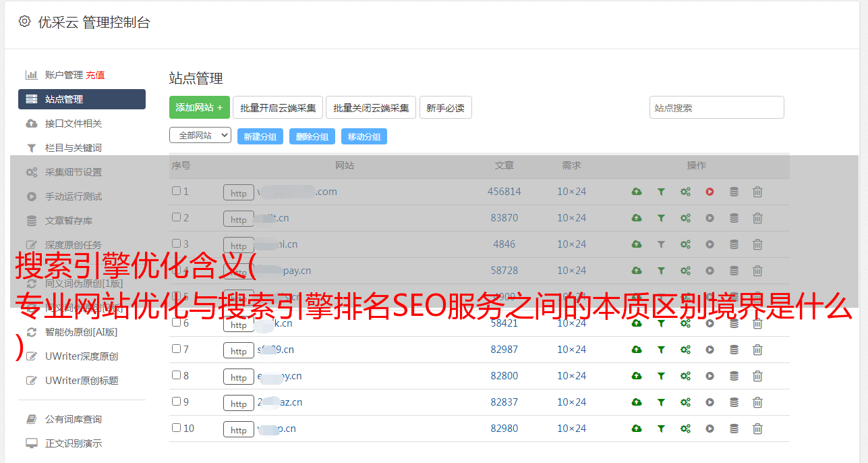The image size is (868, 463).
Task: Open 接口文件相关 in the sidebar
Action: click(x=74, y=124)
